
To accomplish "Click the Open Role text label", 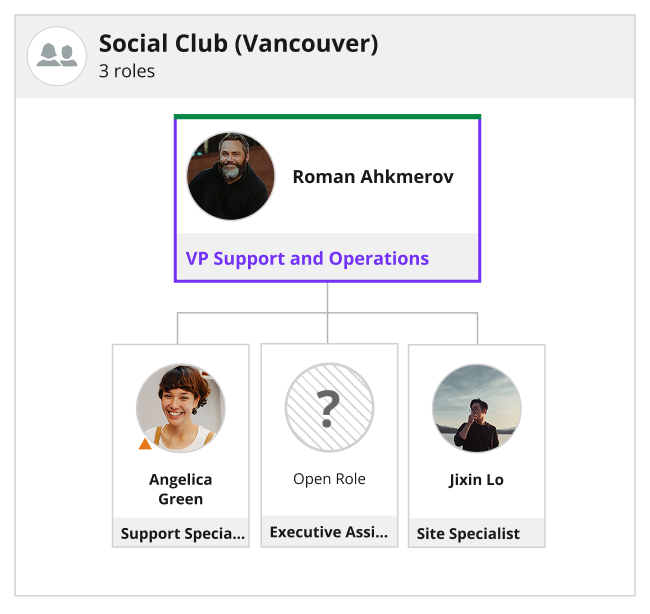I will 330,479.
